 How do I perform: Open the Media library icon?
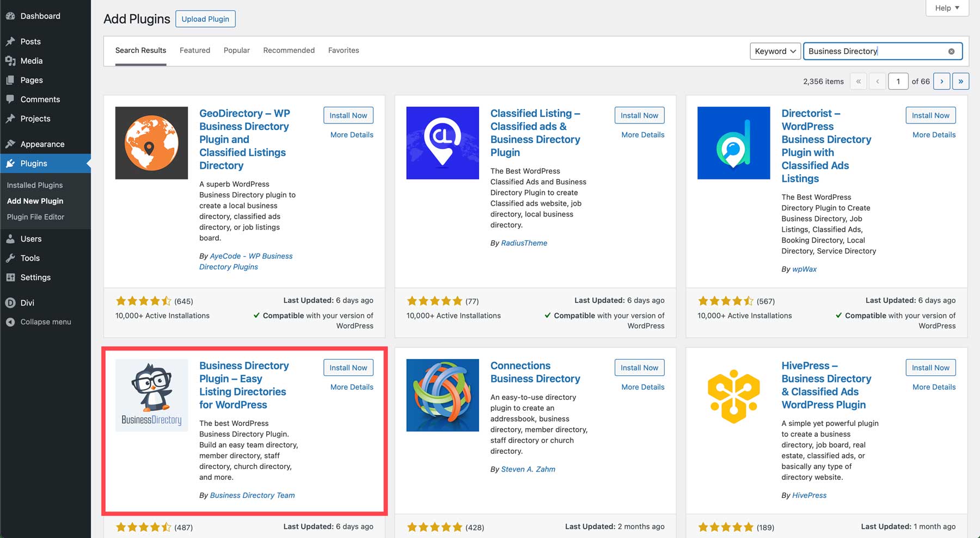click(10, 60)
